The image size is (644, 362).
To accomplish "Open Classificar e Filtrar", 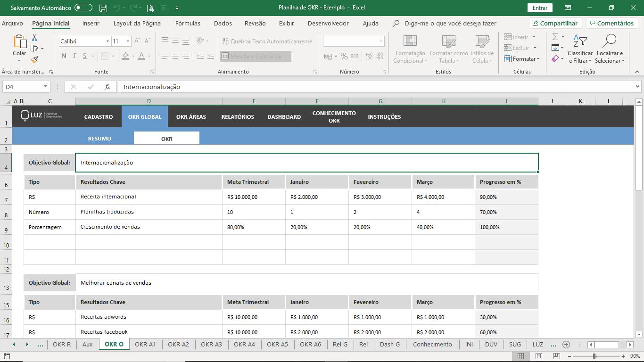I will click(x=580, y=49).
